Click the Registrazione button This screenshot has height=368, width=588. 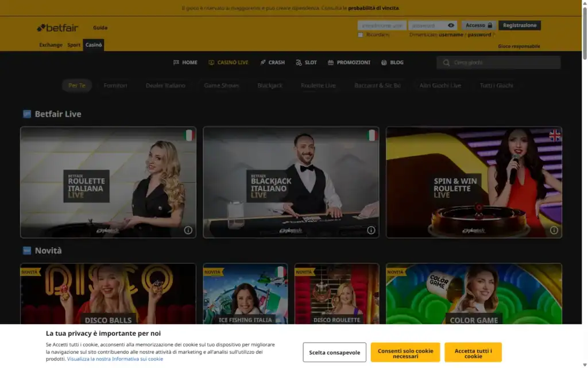519,25
